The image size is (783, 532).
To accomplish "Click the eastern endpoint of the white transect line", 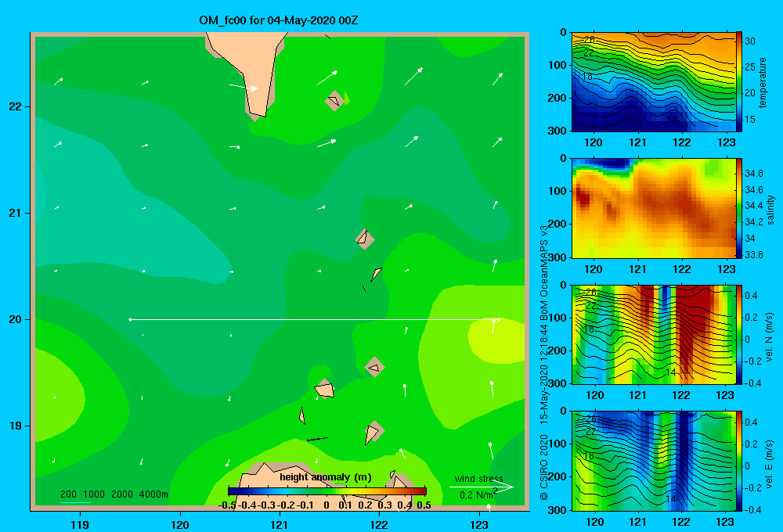I will (499, 319).
